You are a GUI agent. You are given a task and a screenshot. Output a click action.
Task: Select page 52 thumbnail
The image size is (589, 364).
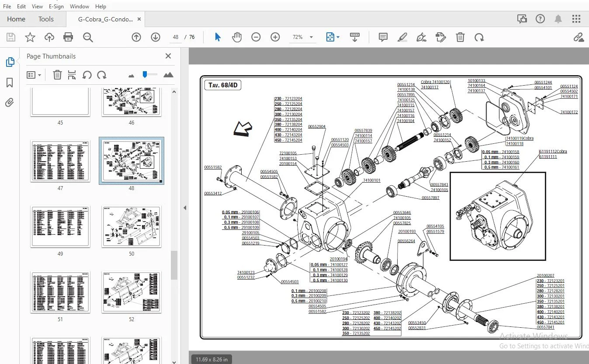(x=132, y=292)
